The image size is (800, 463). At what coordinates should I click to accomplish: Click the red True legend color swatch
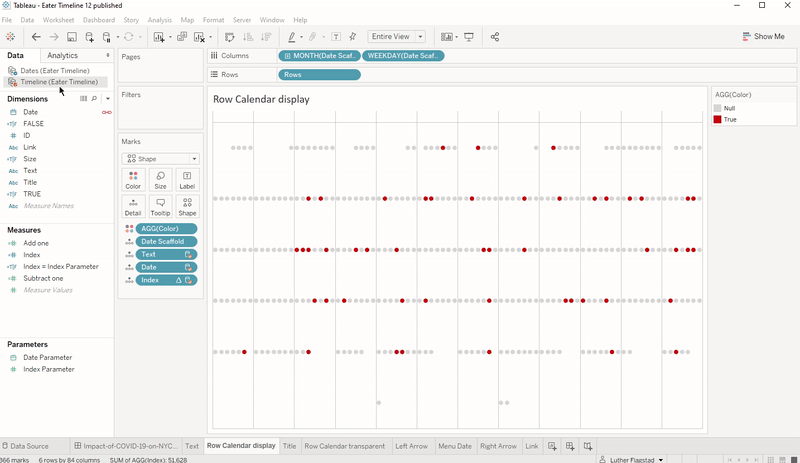pyautogui.click(x=717, y=119)
